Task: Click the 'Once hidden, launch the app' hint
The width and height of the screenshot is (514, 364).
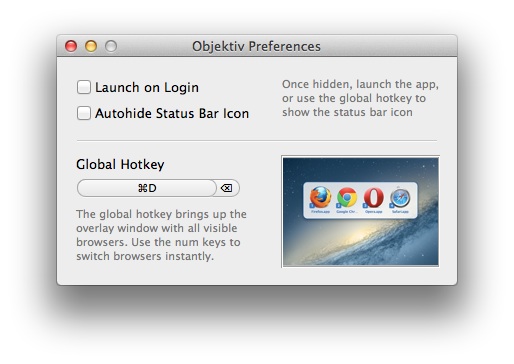Action: pos(360,98)
